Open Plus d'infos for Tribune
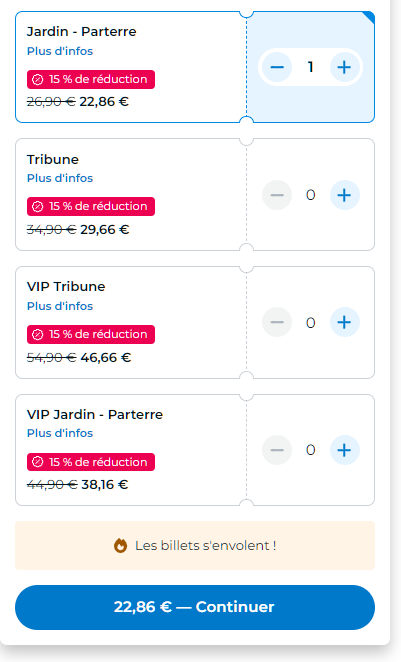The image size is (401, 662). [60, 178]
